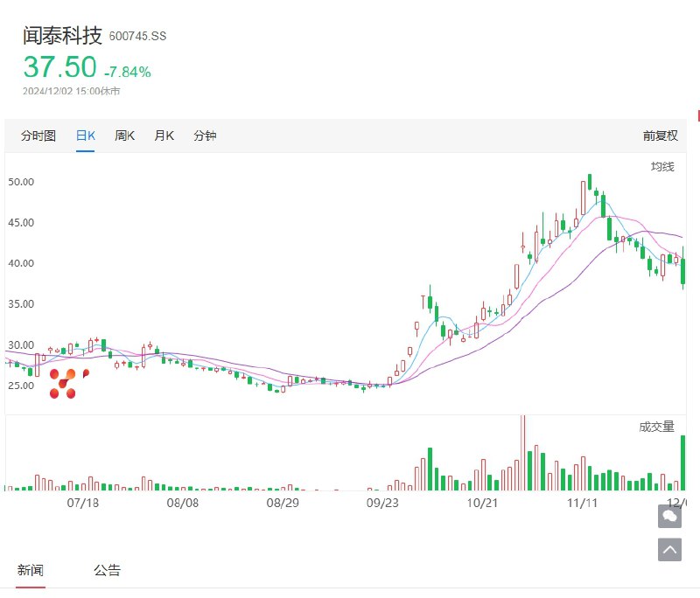Click the 10/21 date axis label
The image size is (700, 598).
pos(482,503)
